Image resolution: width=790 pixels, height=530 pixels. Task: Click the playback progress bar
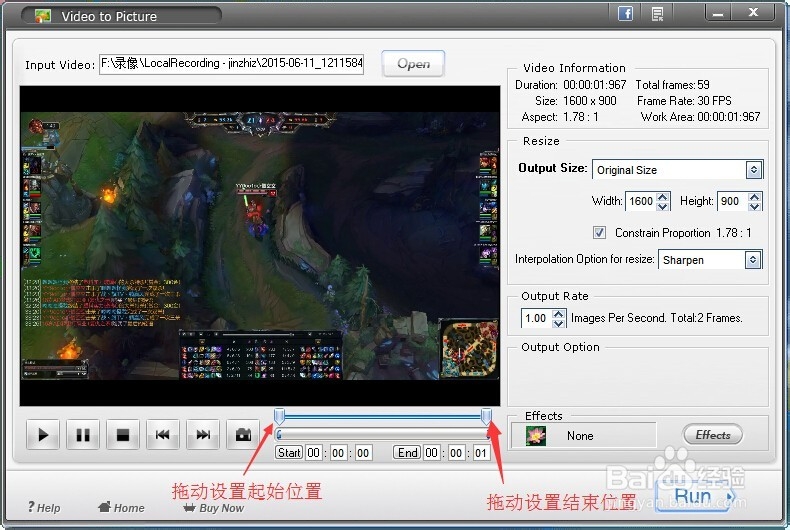click(383, 434)
